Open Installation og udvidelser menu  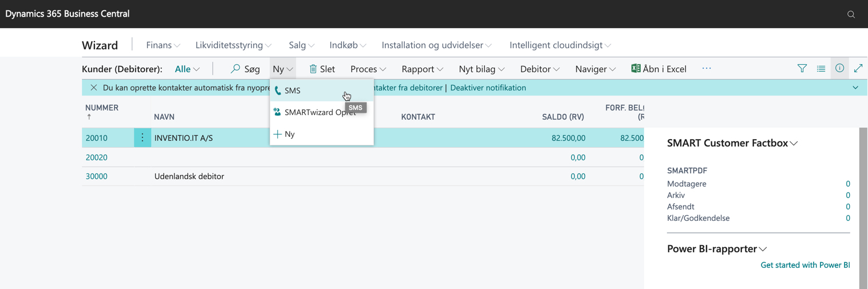click(437, 45)
